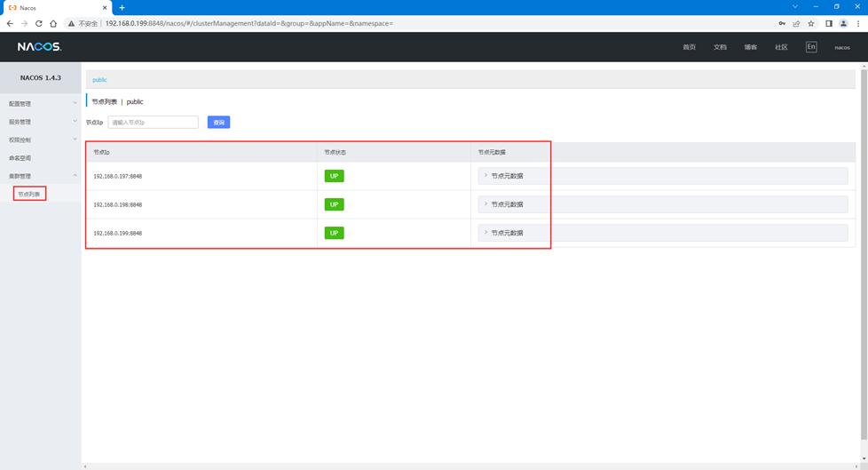Click the vertical page scrollbar

pos(864,254)
